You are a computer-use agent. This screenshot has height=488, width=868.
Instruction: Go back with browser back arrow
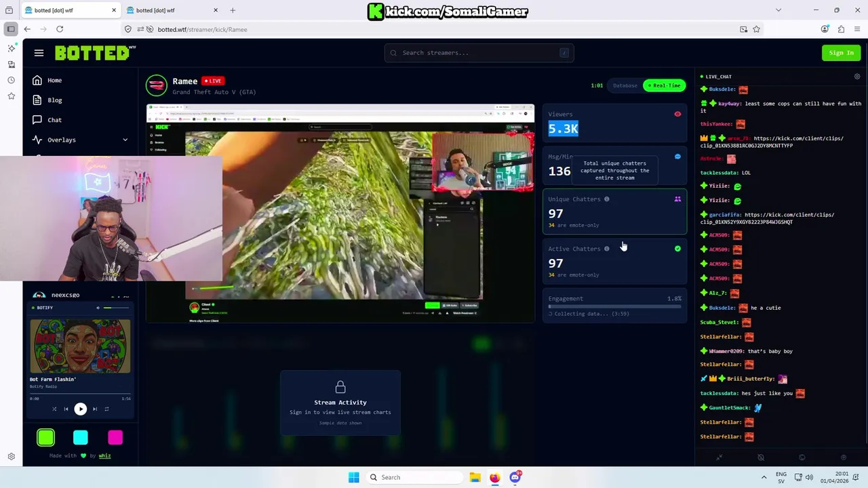click(x=27, y=29)
